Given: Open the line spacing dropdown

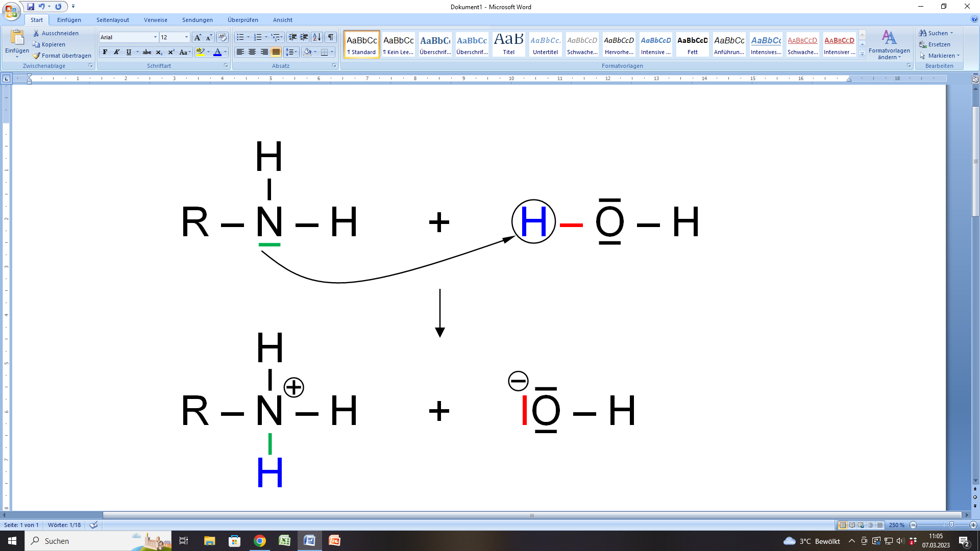Looking at the screenshot, I should click(x=291, y=52).
